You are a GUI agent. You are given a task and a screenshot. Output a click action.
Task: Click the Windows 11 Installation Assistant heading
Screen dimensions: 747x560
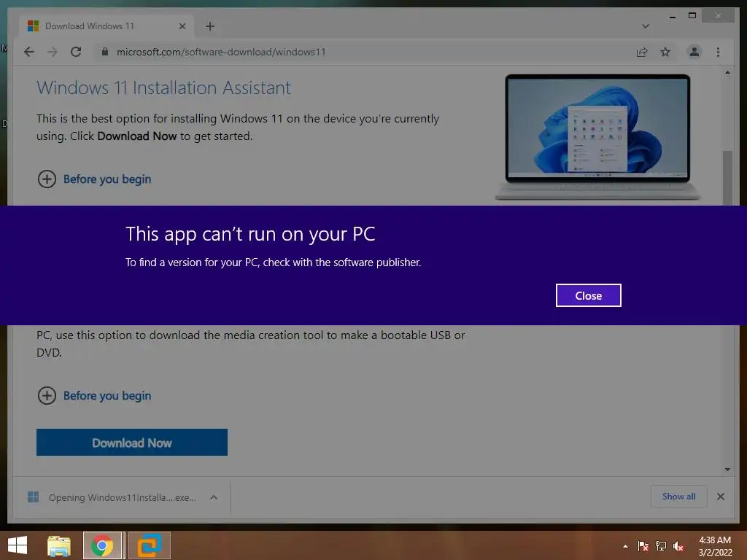tap(164, 88)
